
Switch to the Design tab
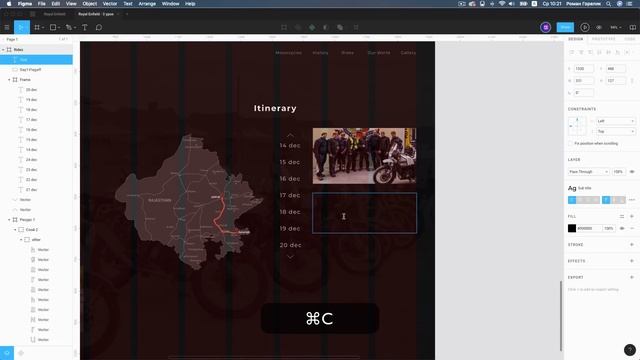pyautogui.click(x=576, y=39)
